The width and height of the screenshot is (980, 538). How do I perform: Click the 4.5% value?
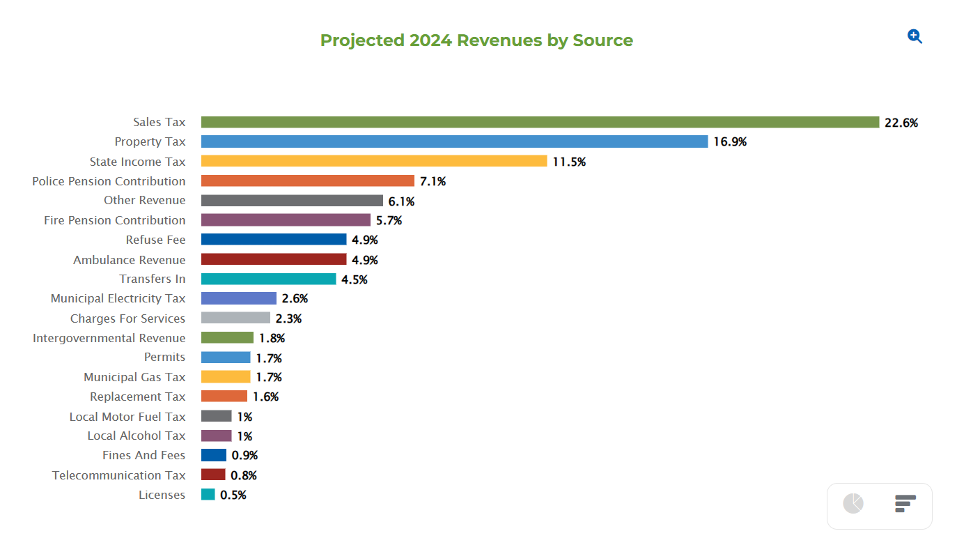point(355,279)
